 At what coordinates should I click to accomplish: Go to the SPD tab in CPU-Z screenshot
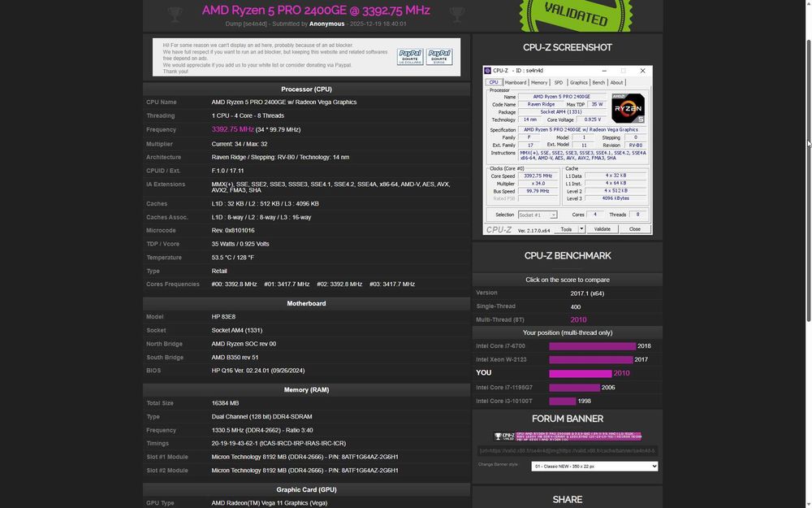tap(559, 82)
